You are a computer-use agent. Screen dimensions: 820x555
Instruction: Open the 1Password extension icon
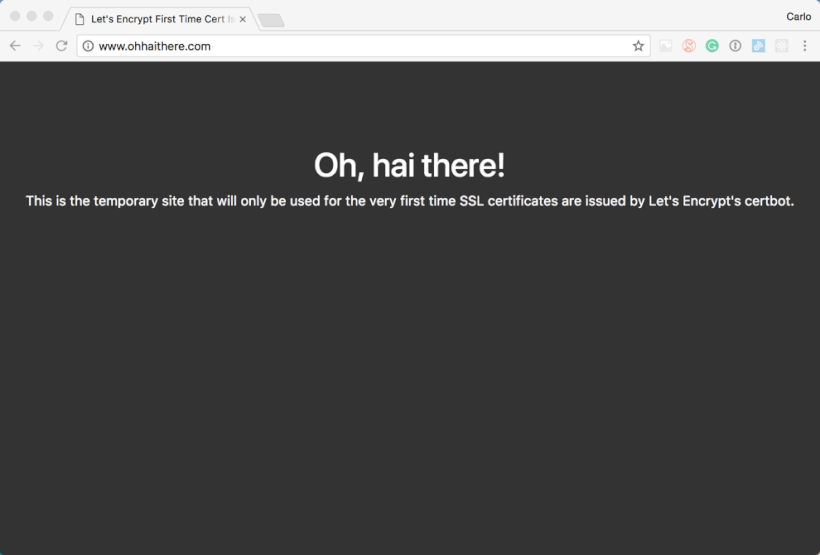pos(735,46)
